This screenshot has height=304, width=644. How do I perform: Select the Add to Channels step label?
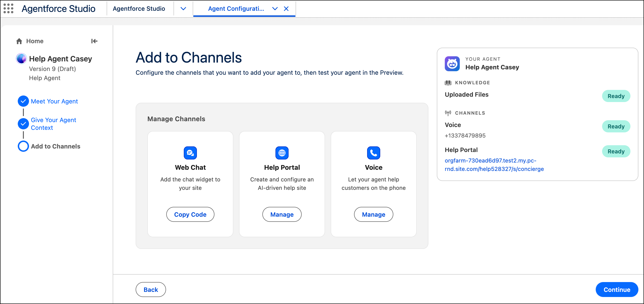(x=55, y=146)
